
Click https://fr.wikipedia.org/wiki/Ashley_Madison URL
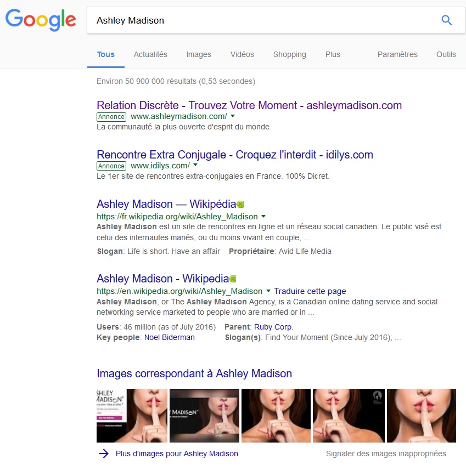click(177, 217)
